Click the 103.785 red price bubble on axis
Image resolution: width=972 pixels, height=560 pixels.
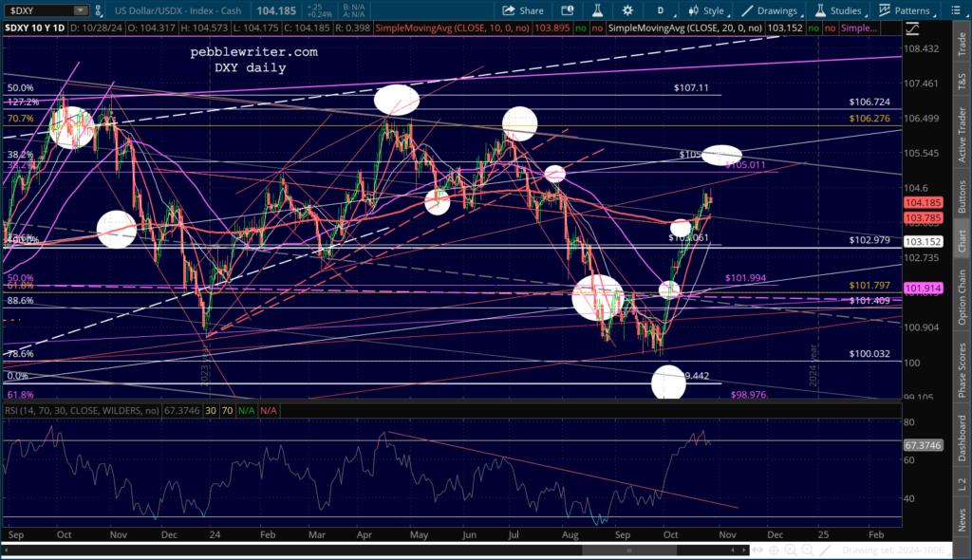(923, 217)
